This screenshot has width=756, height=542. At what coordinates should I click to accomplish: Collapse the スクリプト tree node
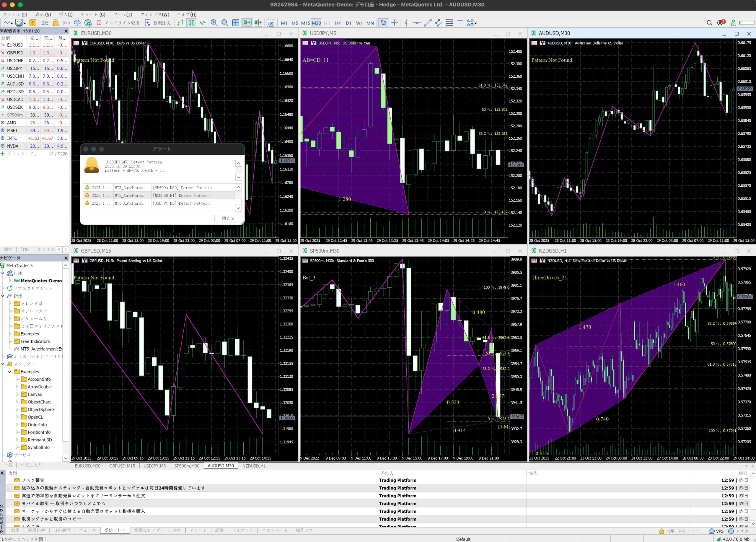[3, 364]
